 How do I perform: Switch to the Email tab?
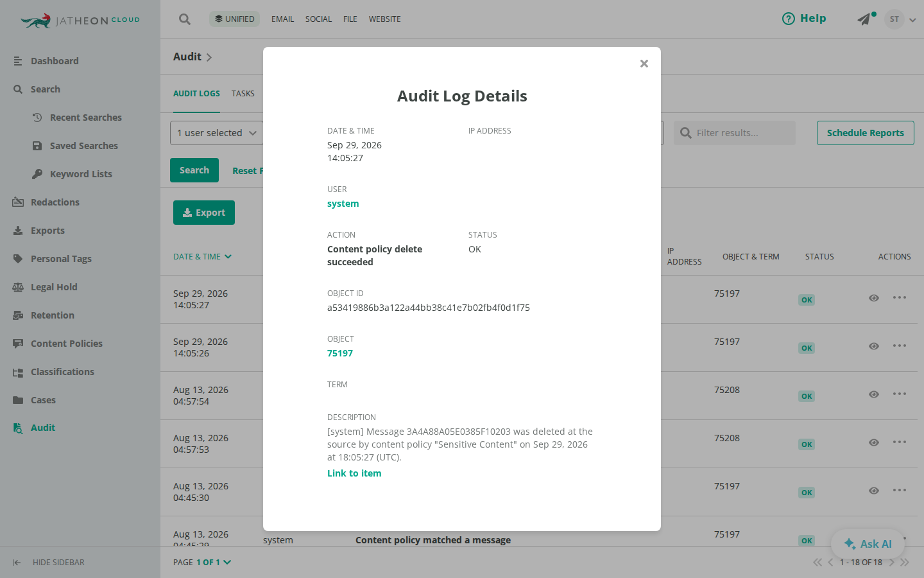tap(282, 19)
